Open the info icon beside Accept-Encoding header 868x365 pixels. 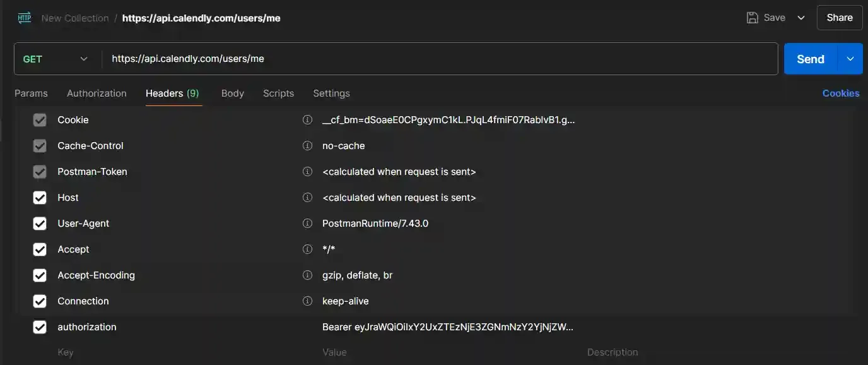click(307, 275)
